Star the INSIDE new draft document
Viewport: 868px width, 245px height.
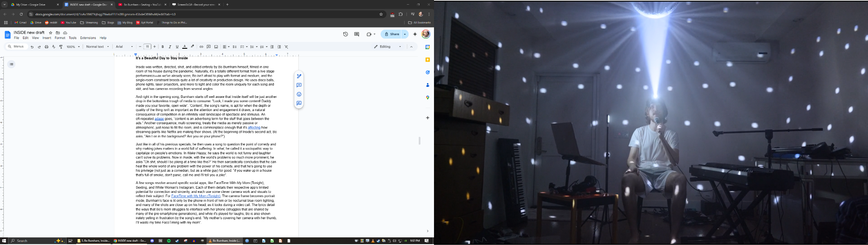[51, 33]
